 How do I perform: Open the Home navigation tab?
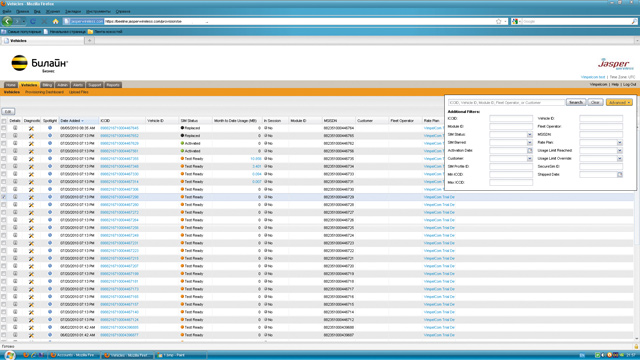[x=11, y=85]
